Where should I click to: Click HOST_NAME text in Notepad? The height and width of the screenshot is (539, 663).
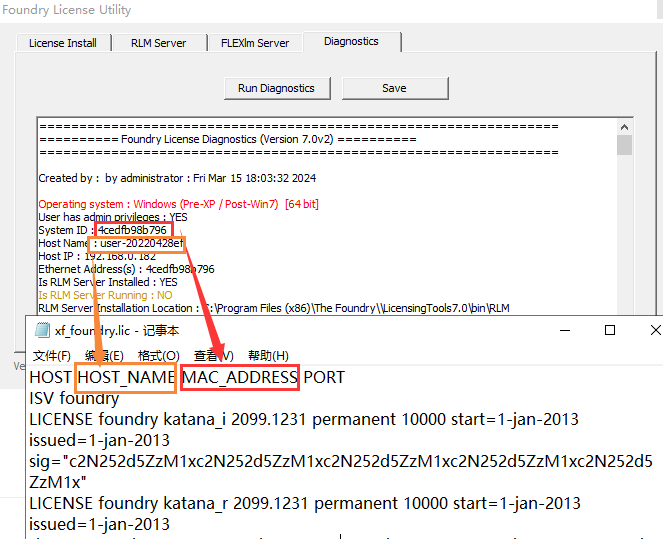click(x=126, y=377)
